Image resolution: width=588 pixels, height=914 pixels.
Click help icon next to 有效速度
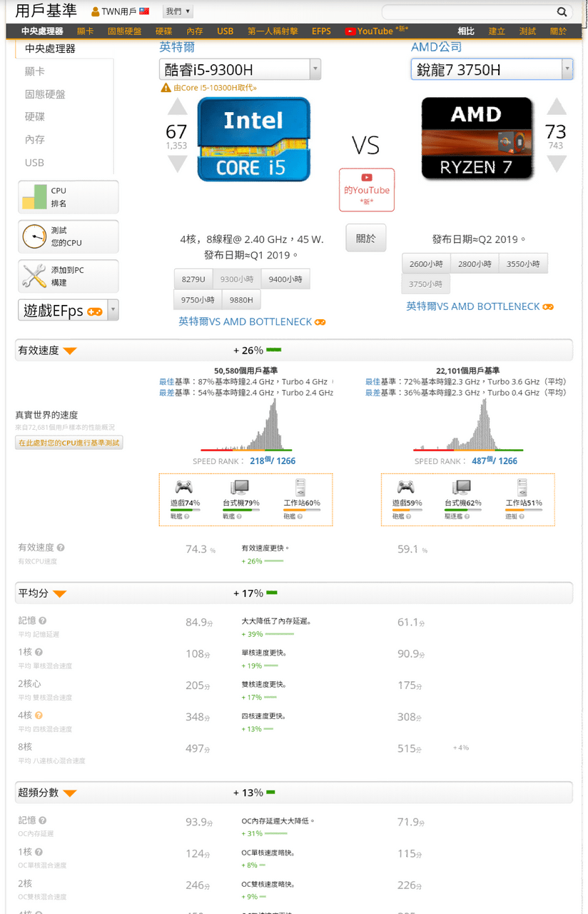point(61,548)
